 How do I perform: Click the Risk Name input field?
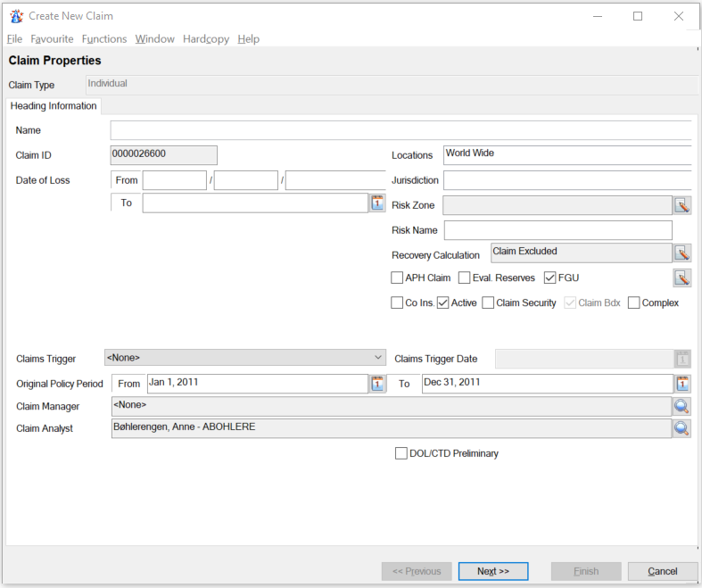(557, 230)
